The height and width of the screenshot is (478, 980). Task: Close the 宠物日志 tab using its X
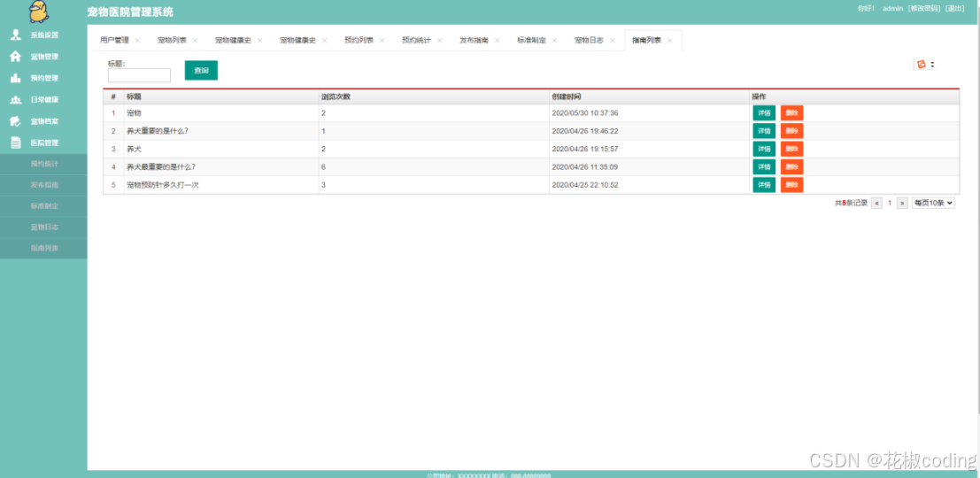(x=612, y=40)
